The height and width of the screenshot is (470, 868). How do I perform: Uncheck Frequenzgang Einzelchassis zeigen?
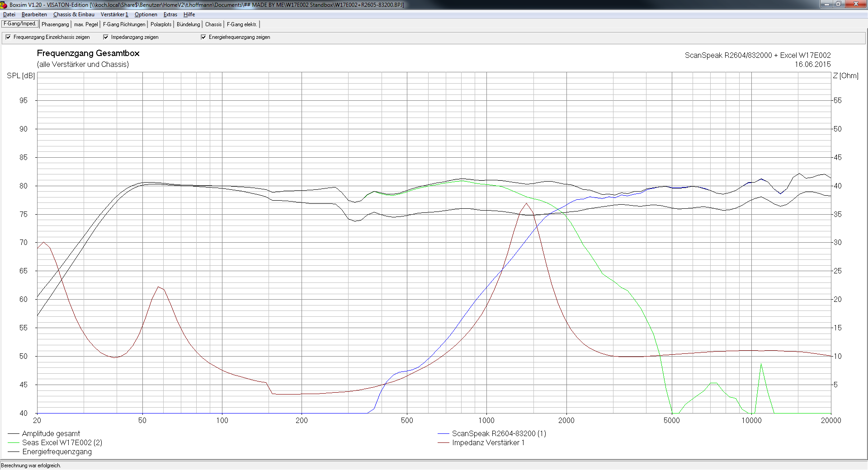8,37
